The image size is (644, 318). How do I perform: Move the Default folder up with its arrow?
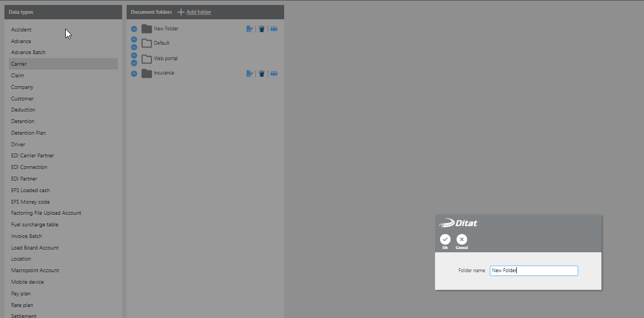134,40
